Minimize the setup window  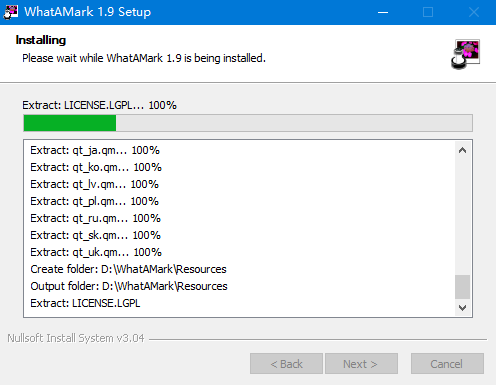pyautogui.click(x=383, y=12)
